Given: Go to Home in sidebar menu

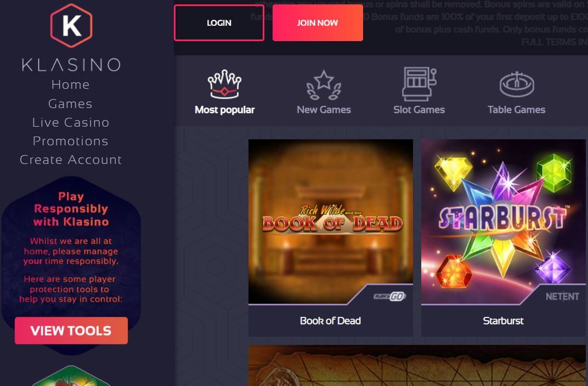Looking at the screenshot, I should [x=71, y=84].
